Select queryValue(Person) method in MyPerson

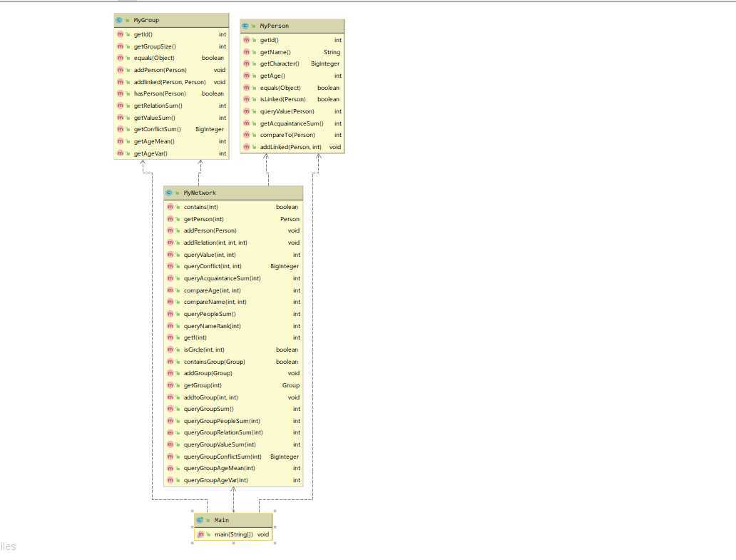point(292,111)
